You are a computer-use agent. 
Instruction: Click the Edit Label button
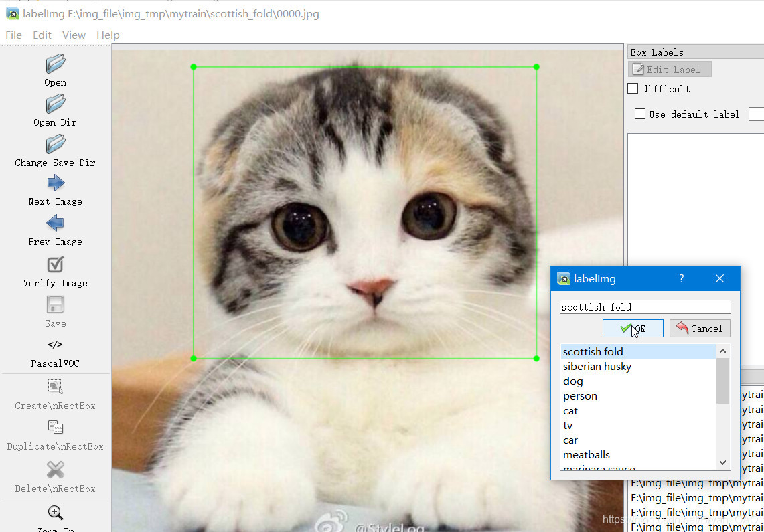(670, 69)
